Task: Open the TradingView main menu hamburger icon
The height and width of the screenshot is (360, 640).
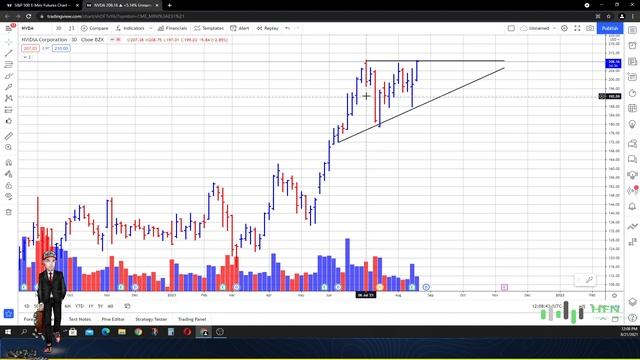Action: [9, 28]
